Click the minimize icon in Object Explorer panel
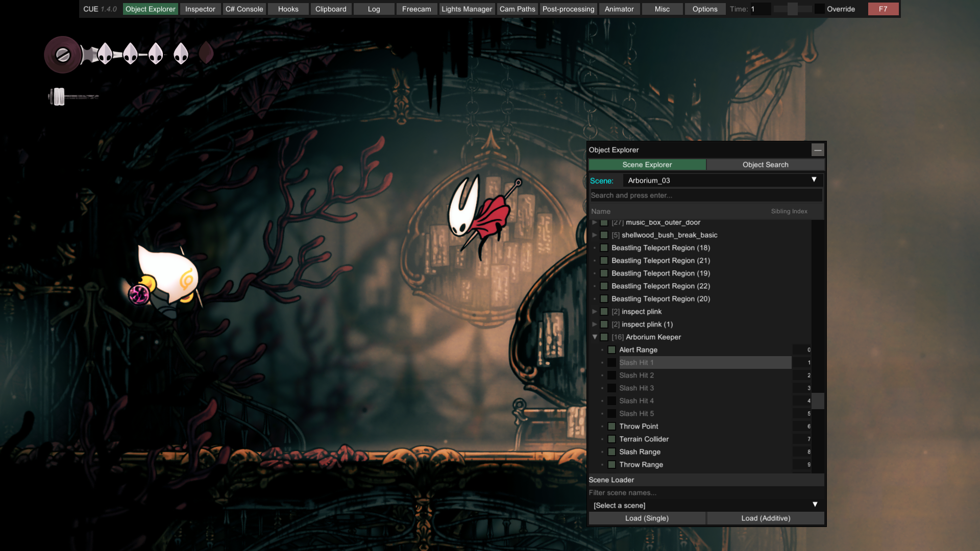980x551 pixels. pos(818,149)
